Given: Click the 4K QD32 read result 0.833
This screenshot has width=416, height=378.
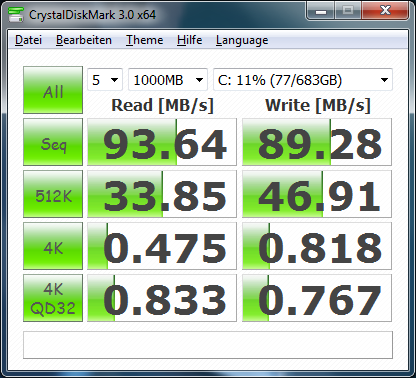Looking at the screenshot, I should (162, 298).
